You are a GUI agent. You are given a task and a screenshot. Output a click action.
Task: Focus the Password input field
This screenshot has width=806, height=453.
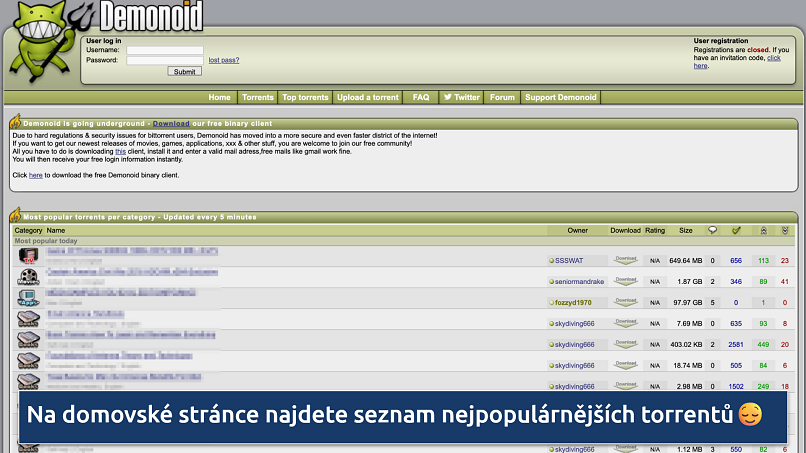click(x=165, y=60)
